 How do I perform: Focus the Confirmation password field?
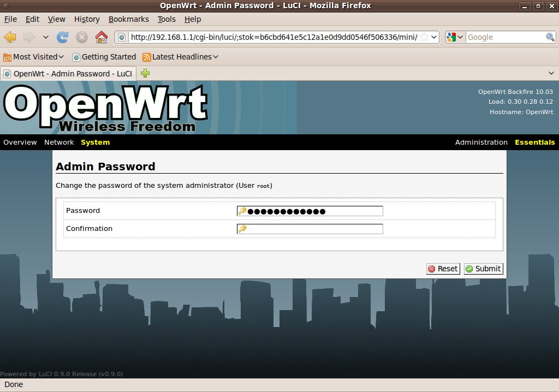[310, 229]
